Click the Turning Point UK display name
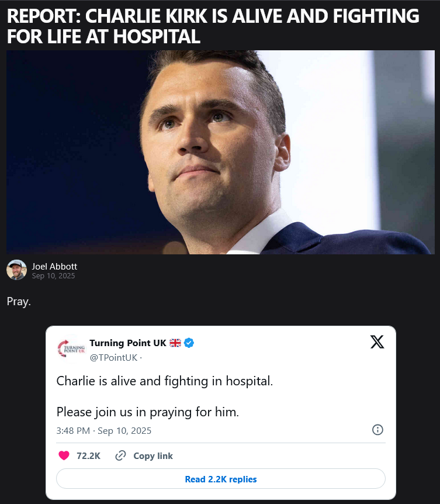The image size is (440, 504). tap(127, 343)
